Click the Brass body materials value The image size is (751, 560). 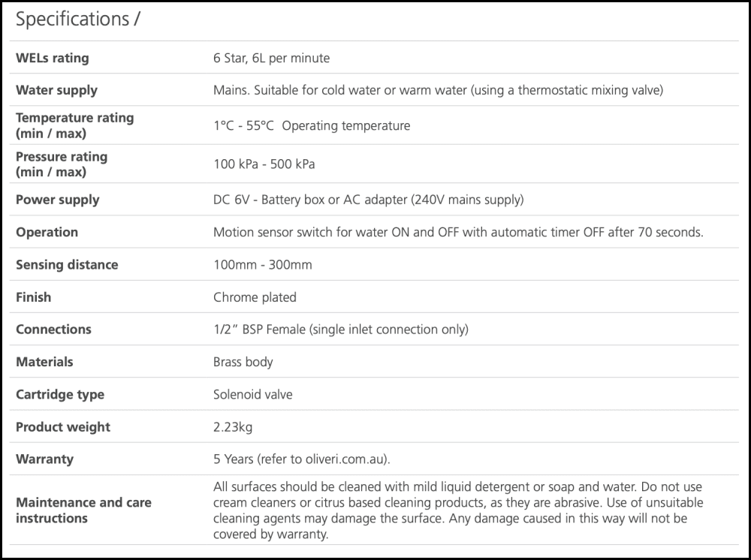(x=243, y=362)
